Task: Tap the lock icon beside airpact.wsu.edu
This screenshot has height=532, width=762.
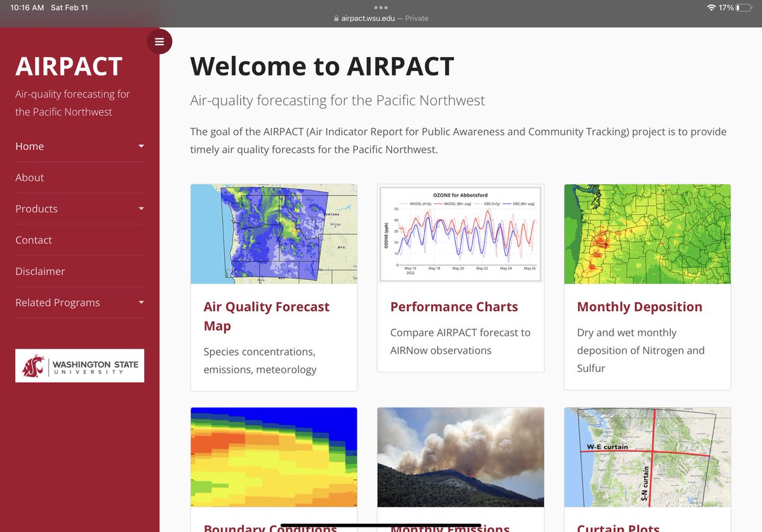Action: [337, 18]
